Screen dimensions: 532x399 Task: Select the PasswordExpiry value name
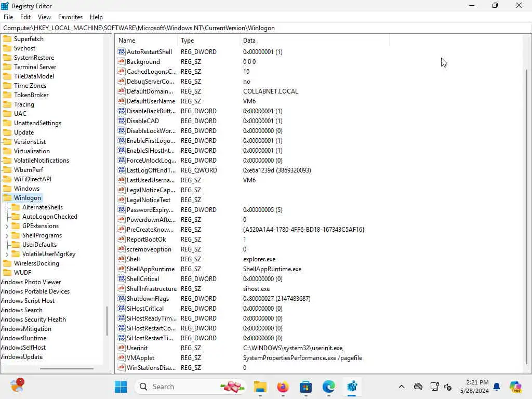(x=150, y=210)
